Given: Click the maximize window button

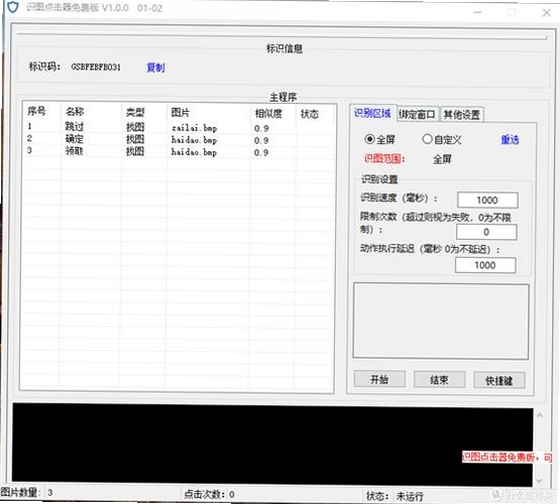Looking at the screenshot, I should click(x=512, y=13).
